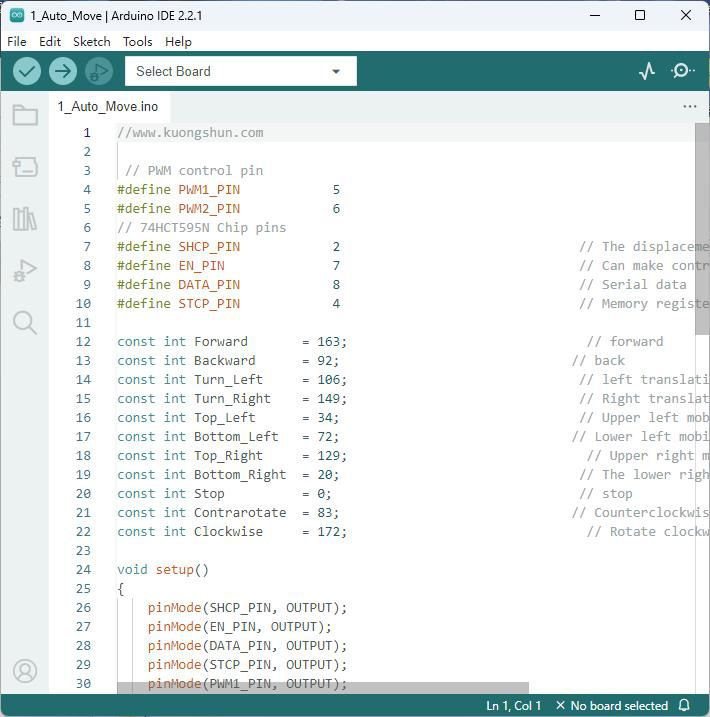The width and height of the screenshot is (710, 717).
Task: Click pinMode(DATA_PIN, OUTPUT) line
Action: 247,646
